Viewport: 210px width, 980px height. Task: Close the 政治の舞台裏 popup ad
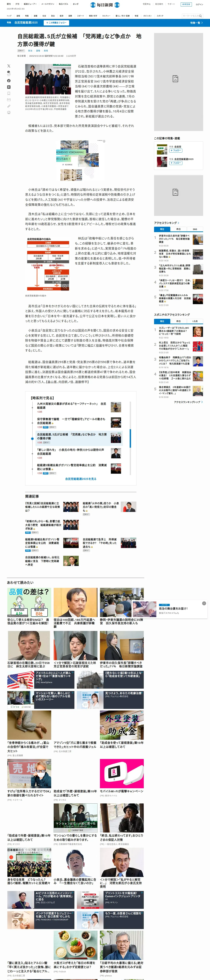(204, 603)
